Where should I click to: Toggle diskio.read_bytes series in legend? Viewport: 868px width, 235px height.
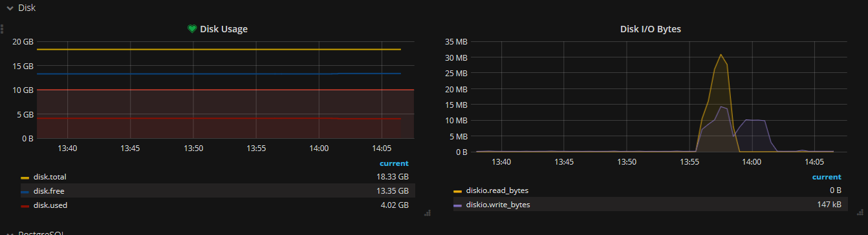click(497, 190)
